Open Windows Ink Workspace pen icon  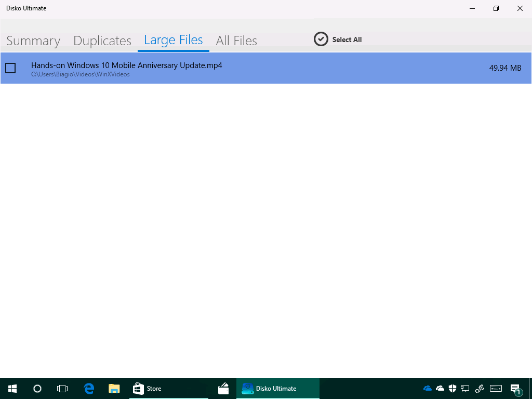(479, 389)
